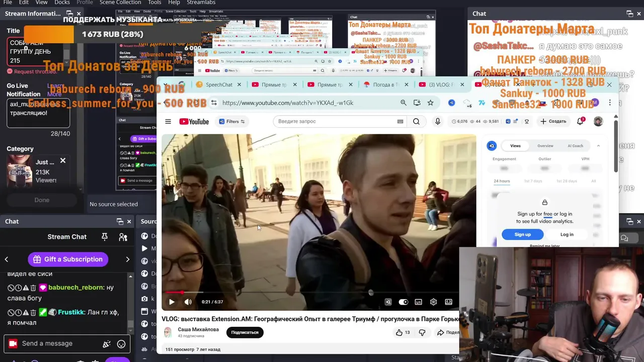Select the 24 hours analytics range
The image size is (644, 362).
[x=502, y=181]
